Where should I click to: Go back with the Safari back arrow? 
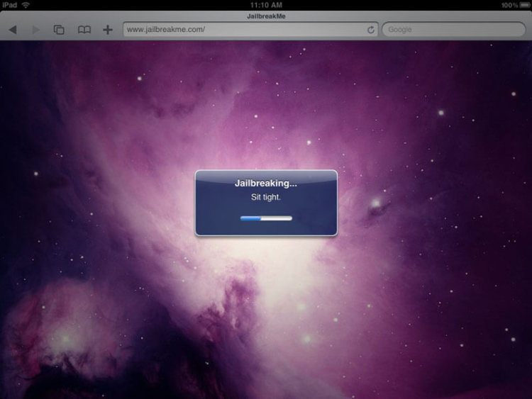point(13,30)
